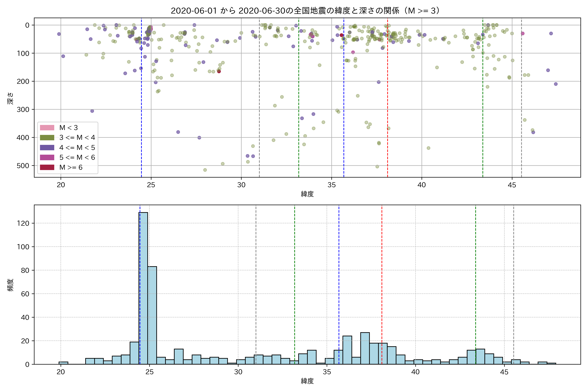Click the magenta 5 <= M < 6 swatch

click(x=47, y=157)
